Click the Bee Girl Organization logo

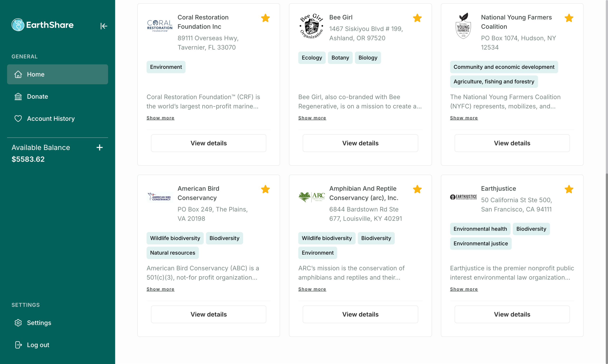pos(312,26)
